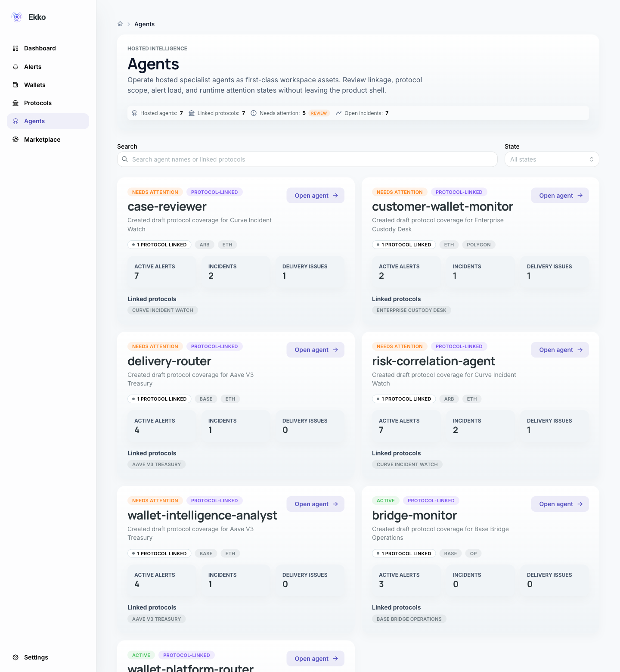This screenshot has height=672, width=620.
Task: Open agent bridge-monitor
Action: [x=560, y=504]
